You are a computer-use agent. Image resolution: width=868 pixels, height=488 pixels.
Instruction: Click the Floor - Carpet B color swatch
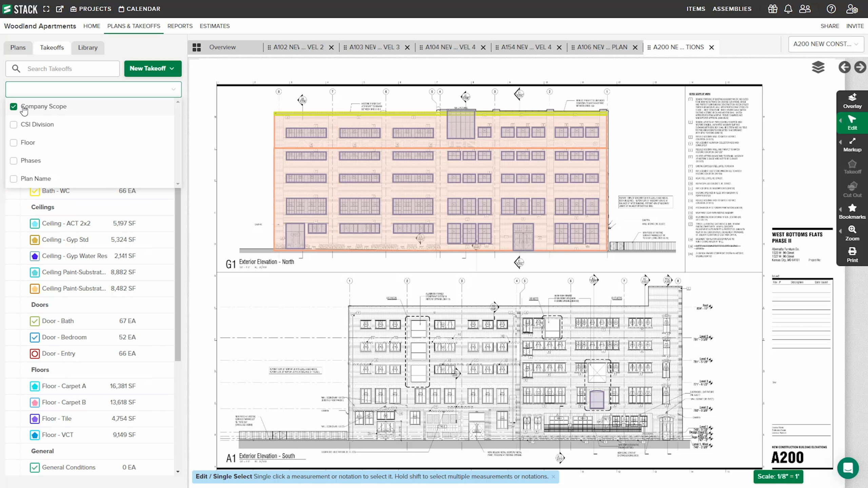click(x=35, y=402)
